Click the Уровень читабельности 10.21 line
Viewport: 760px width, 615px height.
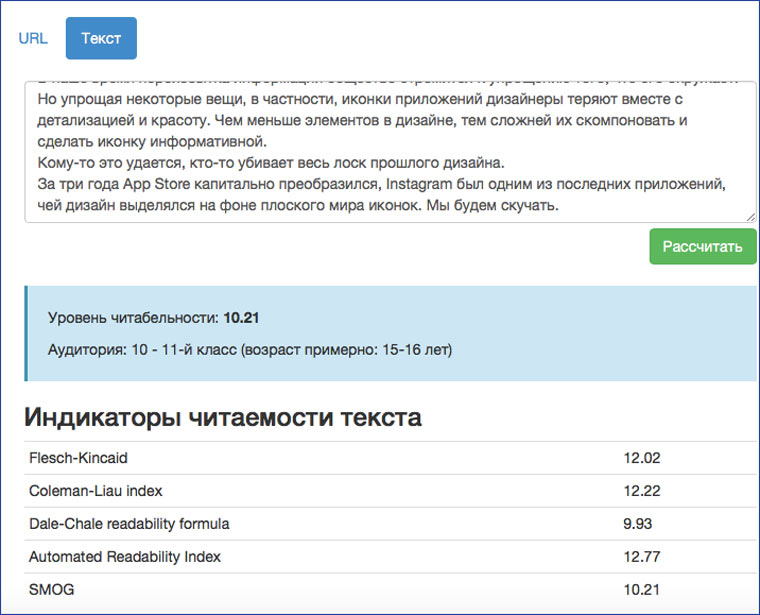[x=153, y=318]
